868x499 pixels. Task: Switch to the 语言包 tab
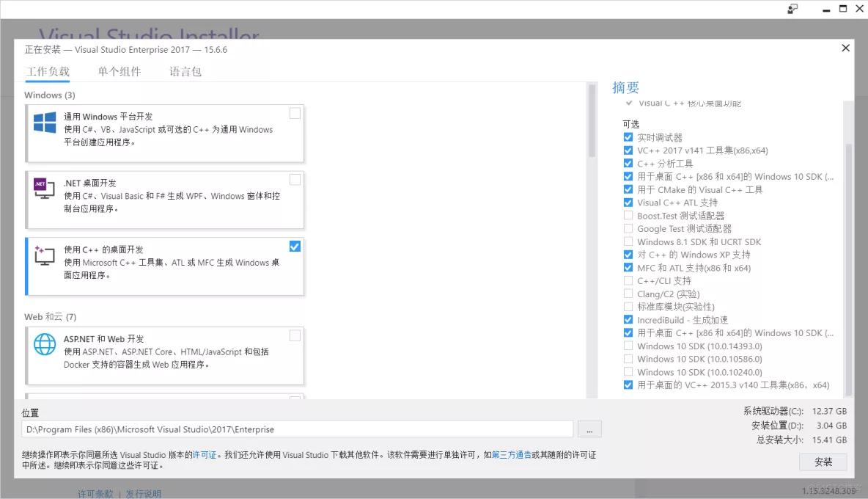tap(185, 71)
